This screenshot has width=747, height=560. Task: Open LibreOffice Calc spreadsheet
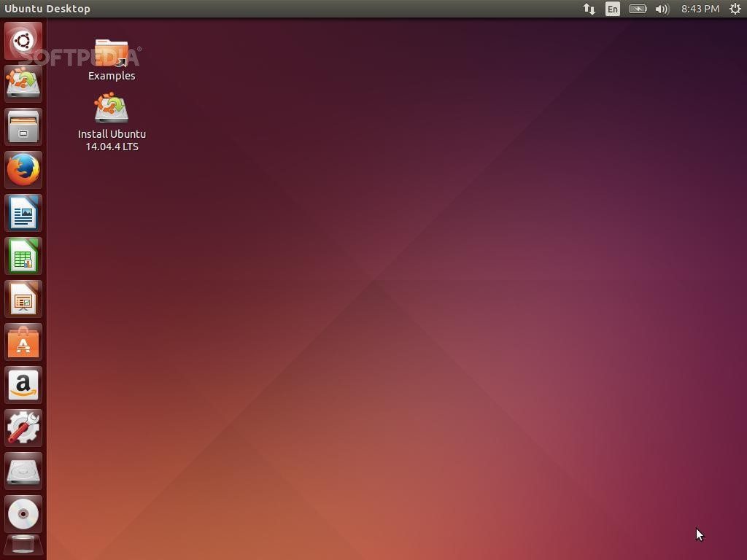coord(23,256)
